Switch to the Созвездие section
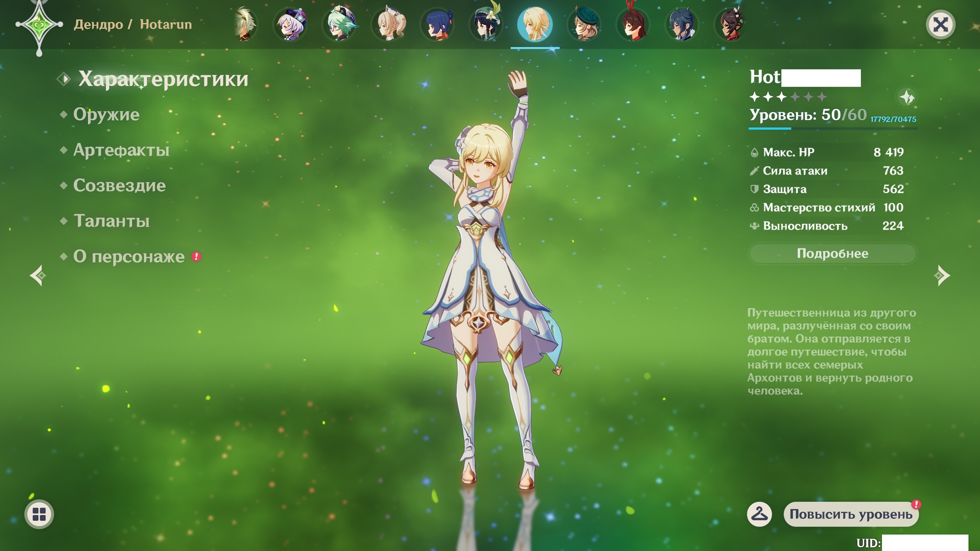This screenshot has width=980, height=551. coord(119,186)
